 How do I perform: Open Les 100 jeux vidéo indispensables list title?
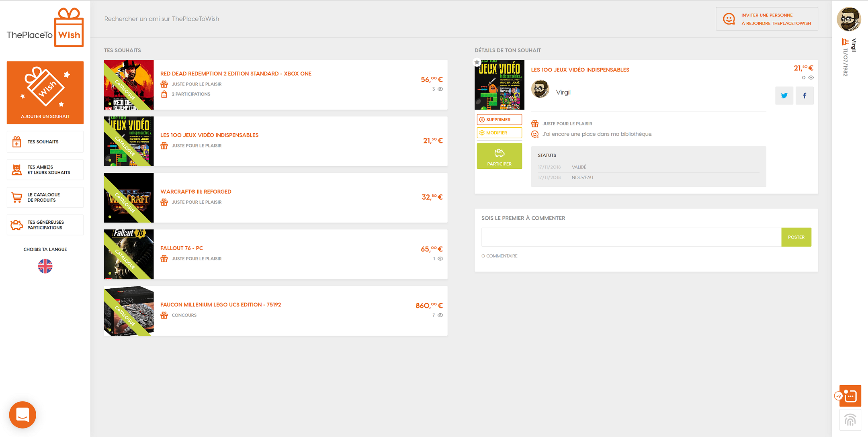click(209, 135)
